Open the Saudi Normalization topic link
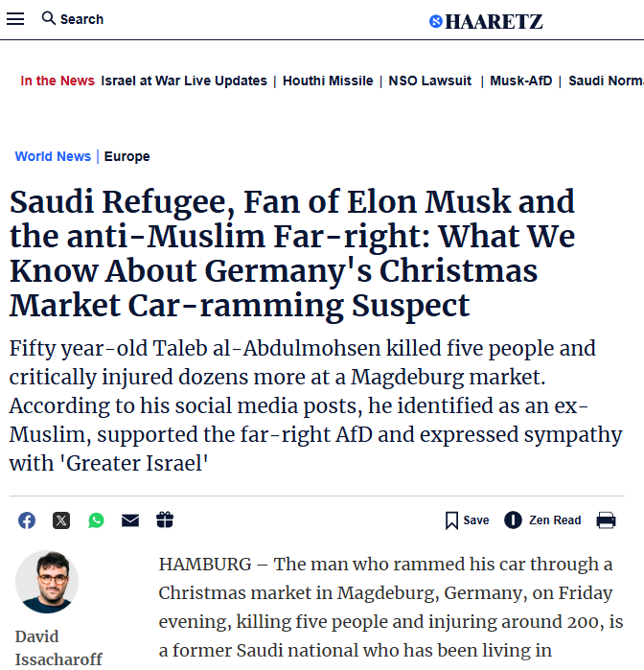This screenshot has width=644, height=670. 606,81
